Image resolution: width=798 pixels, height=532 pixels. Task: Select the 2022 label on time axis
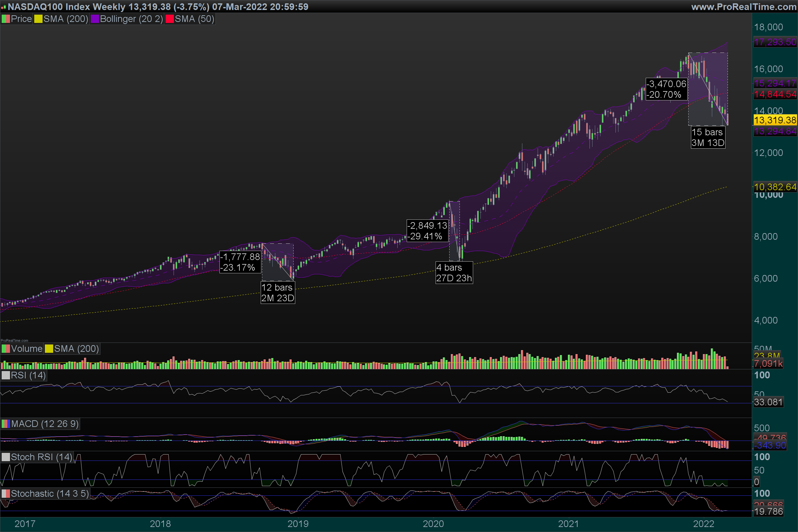pyautogui.click(x=704, y=523)
